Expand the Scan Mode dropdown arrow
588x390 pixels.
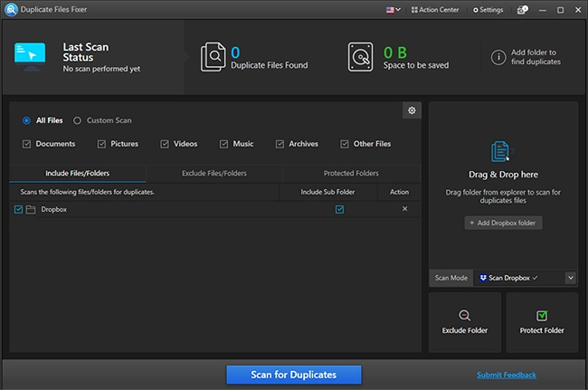571,278
